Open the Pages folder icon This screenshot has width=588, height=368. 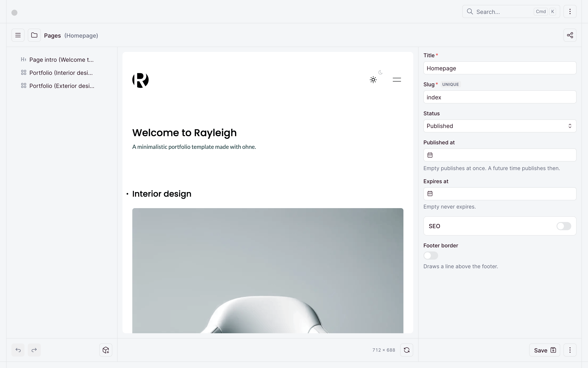pos(34,35)
